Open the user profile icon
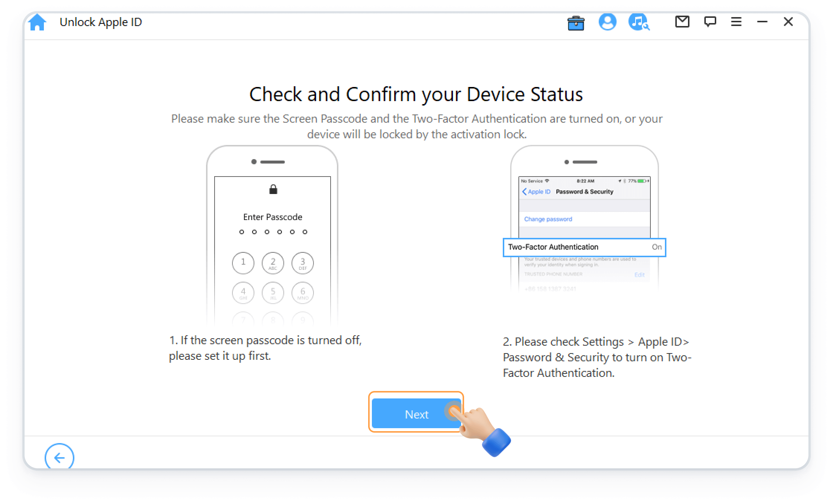 [608, 23]
